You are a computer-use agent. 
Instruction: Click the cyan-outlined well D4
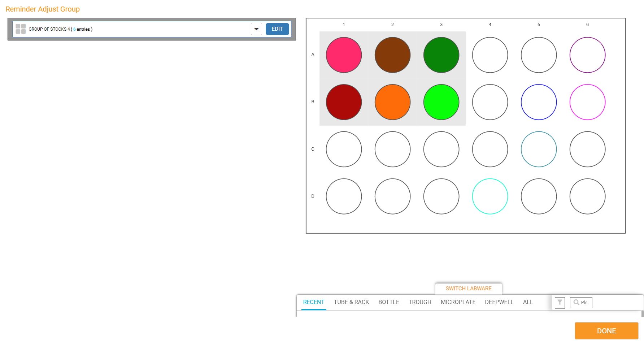pos(490,196)
